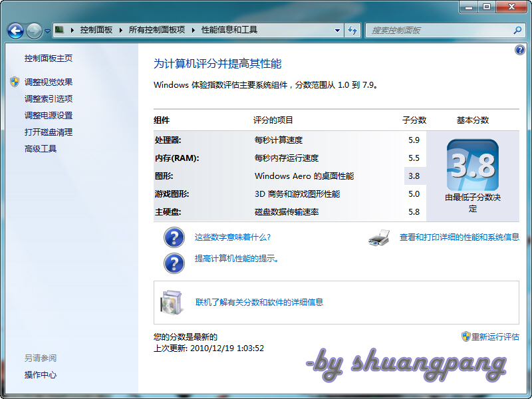Minimize the window
This screenshot has width=532, height=399.
469,7
